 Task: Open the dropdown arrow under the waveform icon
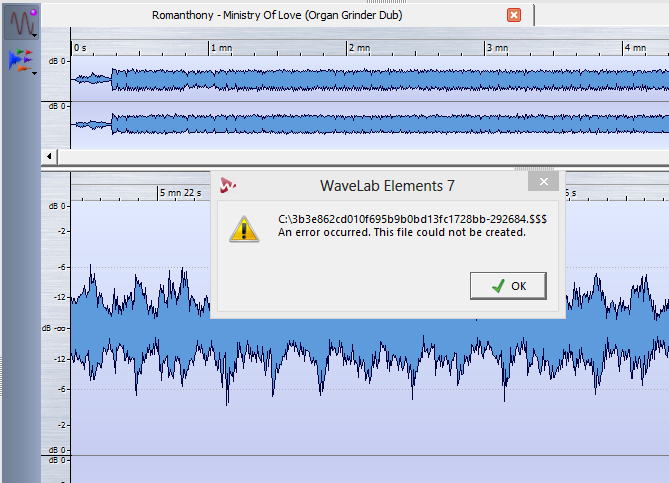[x=35, y=35]
